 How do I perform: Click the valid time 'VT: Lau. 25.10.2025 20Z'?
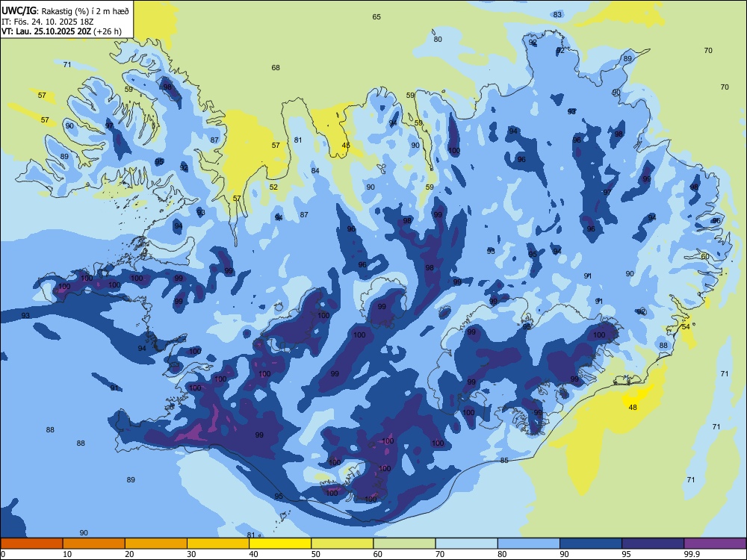(46, 31)
